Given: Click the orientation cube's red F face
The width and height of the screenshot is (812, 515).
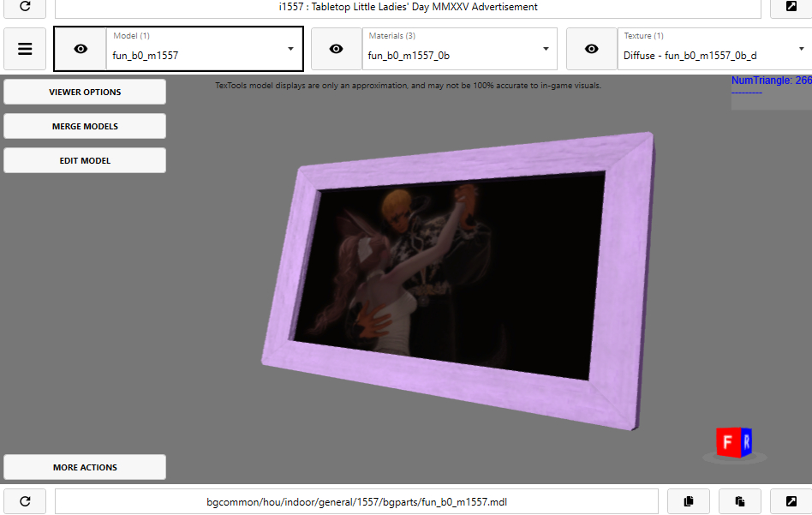Looking at the screenshot, I should (x=726, y=442).
